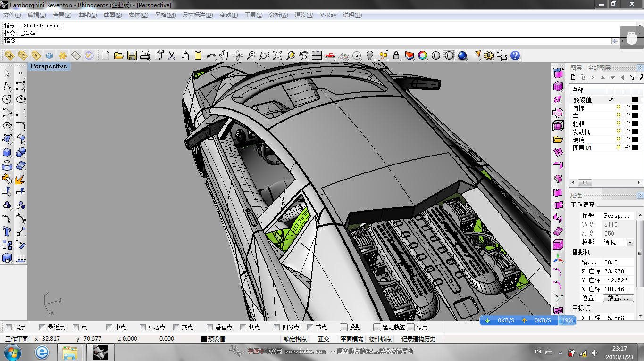This screenshot has height=361, width=644.
Task: Select the Explode tool in left toolbar
Action: 20,179
